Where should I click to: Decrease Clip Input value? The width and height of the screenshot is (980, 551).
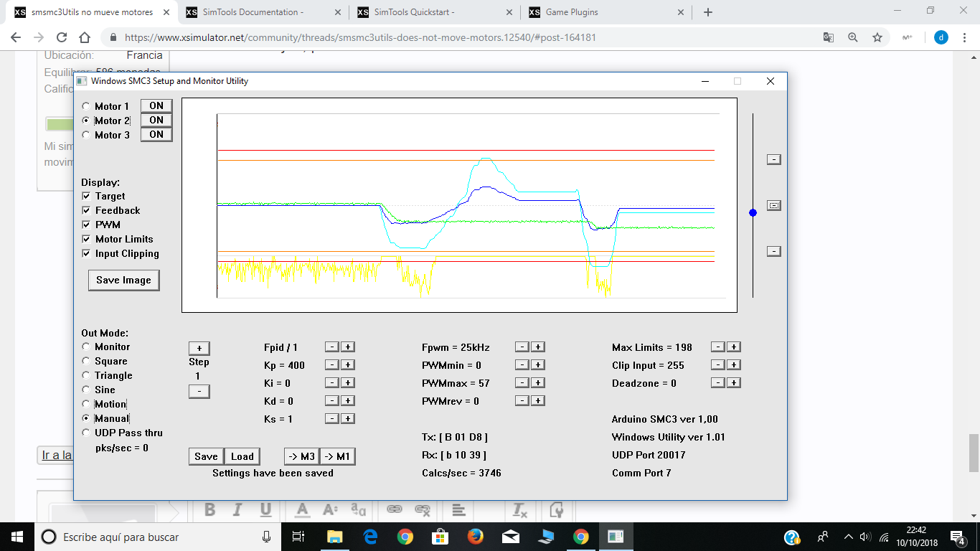point(717,364)
